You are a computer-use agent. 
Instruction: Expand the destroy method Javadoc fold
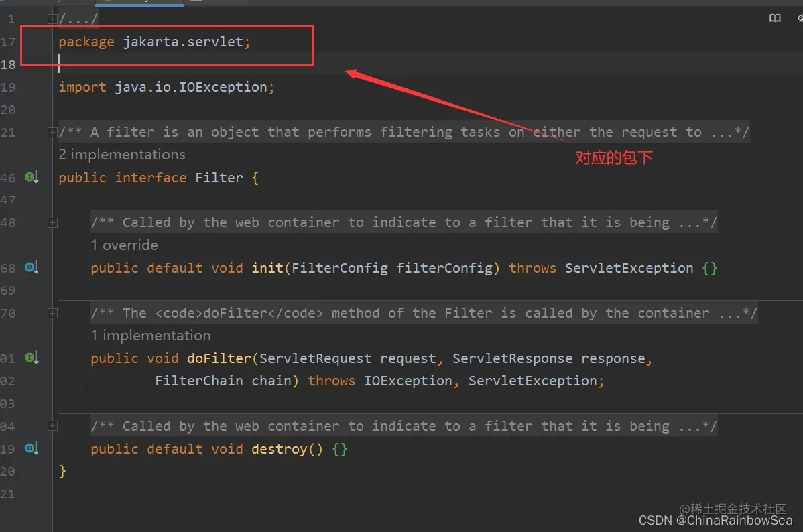(x=52, y=426)
